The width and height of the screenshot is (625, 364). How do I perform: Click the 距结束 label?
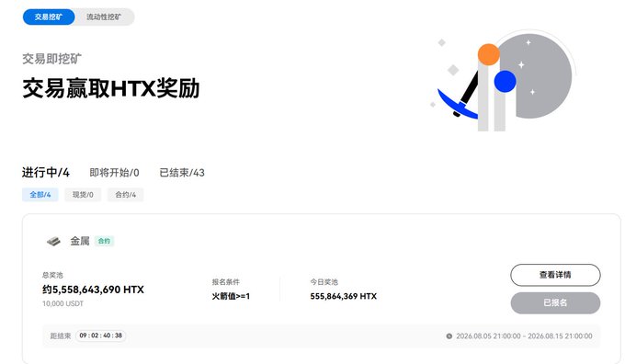coord(60,336)
